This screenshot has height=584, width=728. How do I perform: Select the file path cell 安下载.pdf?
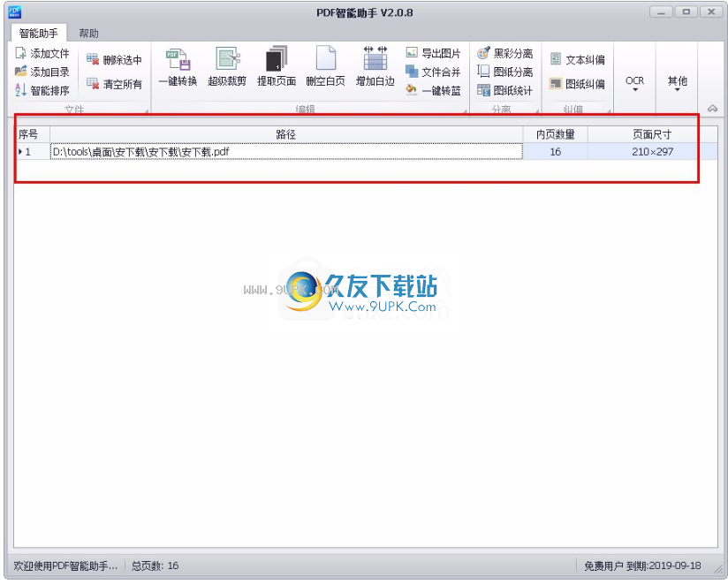286,152
